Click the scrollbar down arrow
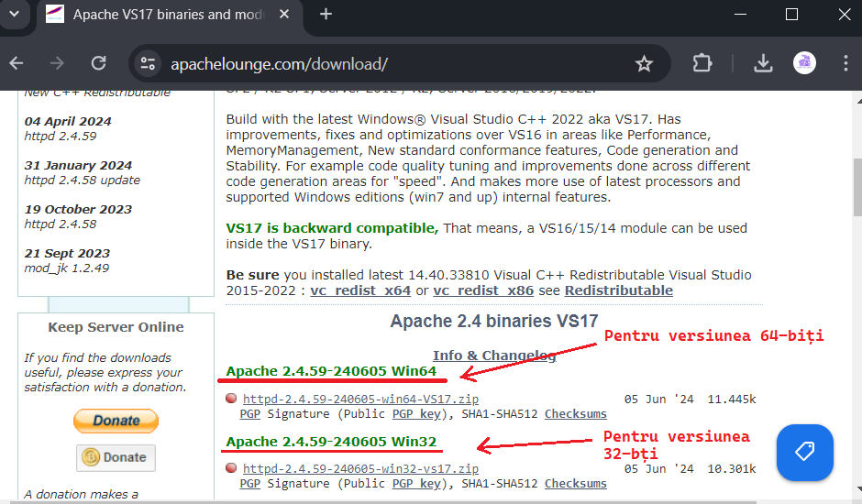The width and height of the screenshot is (862, 504). tap(857, 488)
